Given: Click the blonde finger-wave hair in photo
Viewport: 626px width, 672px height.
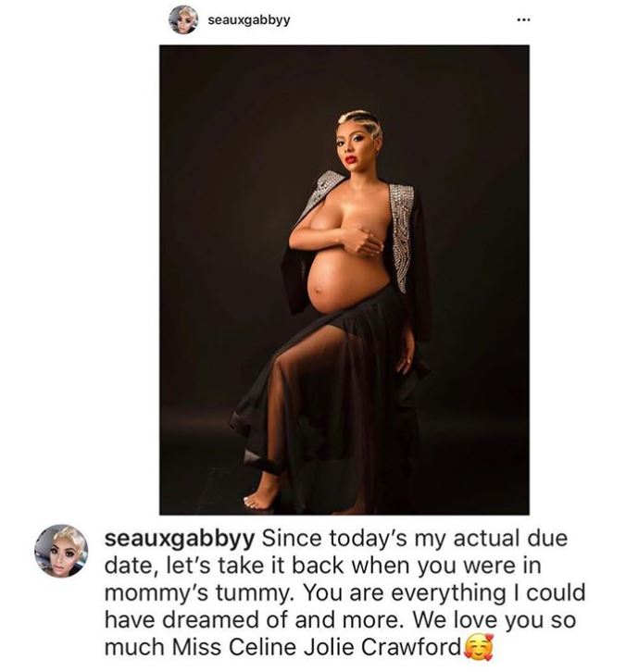Looking at the screenshot, I should click(359, 121).
